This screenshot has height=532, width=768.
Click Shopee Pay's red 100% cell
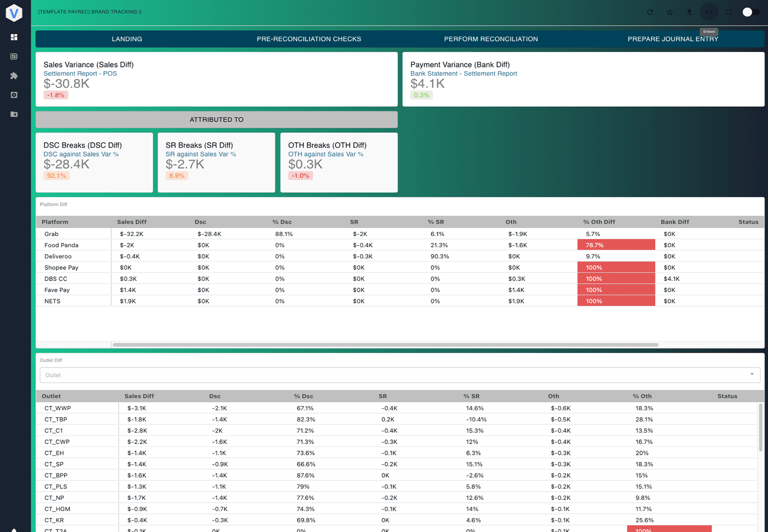616,268
